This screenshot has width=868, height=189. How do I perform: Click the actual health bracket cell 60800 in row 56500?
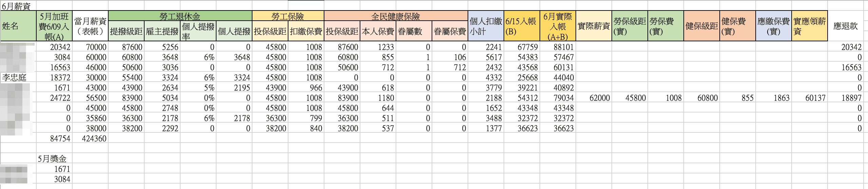(x=702, y=98)
